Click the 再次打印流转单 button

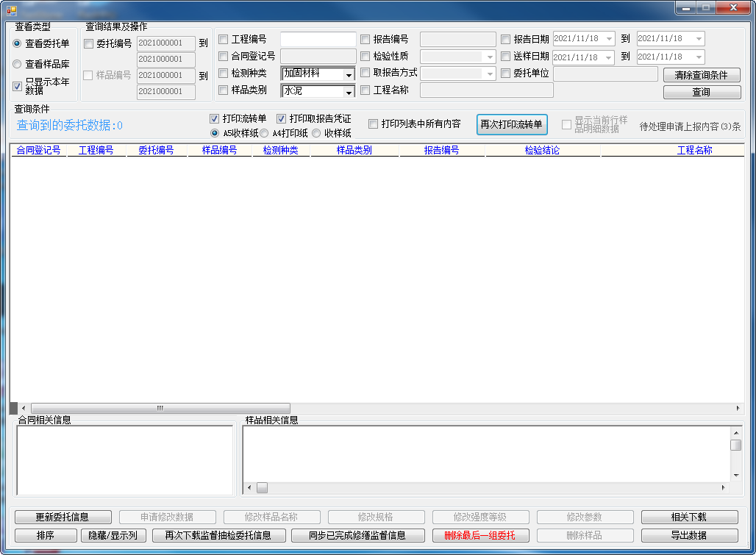coord(512,124)
